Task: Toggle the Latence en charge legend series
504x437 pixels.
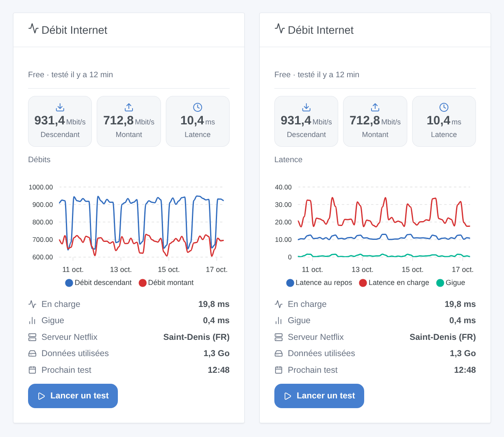Action: 394,283
